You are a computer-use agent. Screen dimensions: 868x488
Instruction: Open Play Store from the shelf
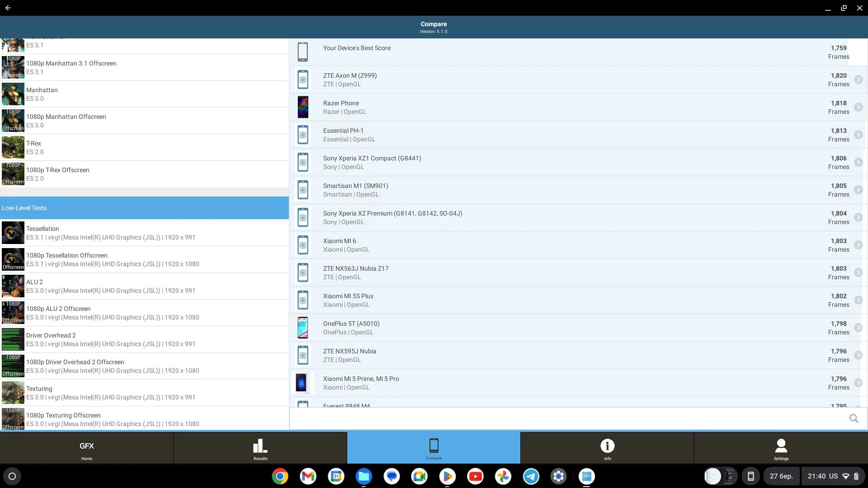click(x=447, y=476)
